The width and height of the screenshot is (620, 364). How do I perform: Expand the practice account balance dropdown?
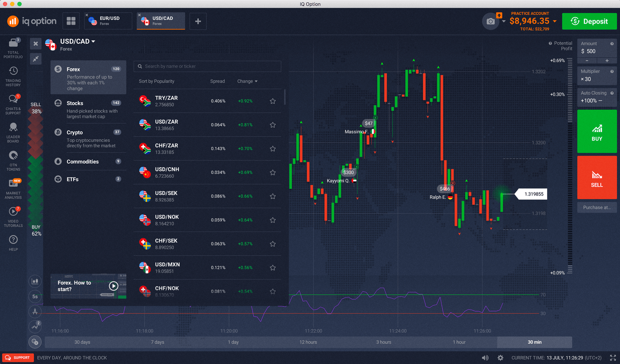[554, 21]
